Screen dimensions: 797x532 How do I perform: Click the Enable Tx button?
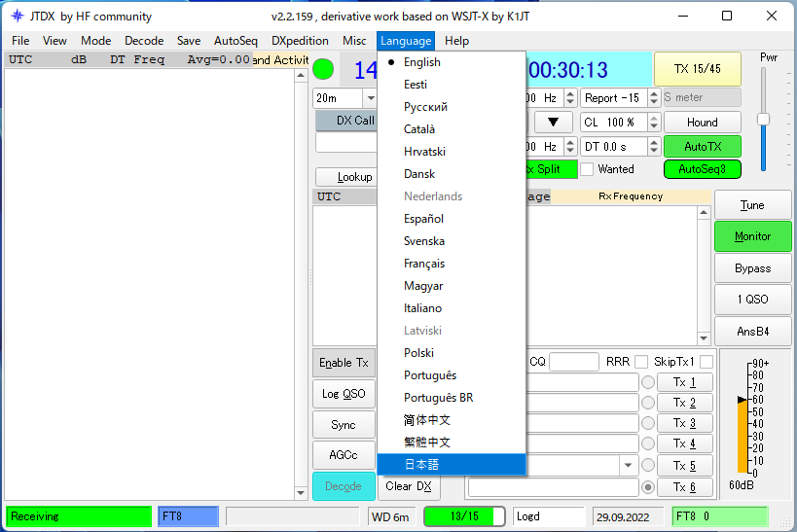point(344,363)
